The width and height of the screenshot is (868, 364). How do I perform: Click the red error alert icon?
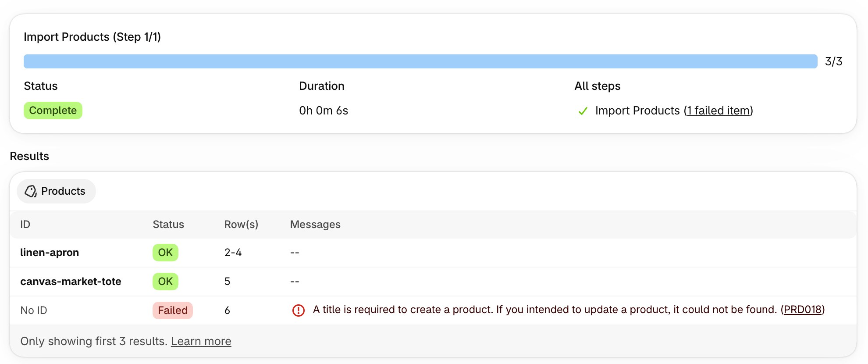(x=299, y=310)
